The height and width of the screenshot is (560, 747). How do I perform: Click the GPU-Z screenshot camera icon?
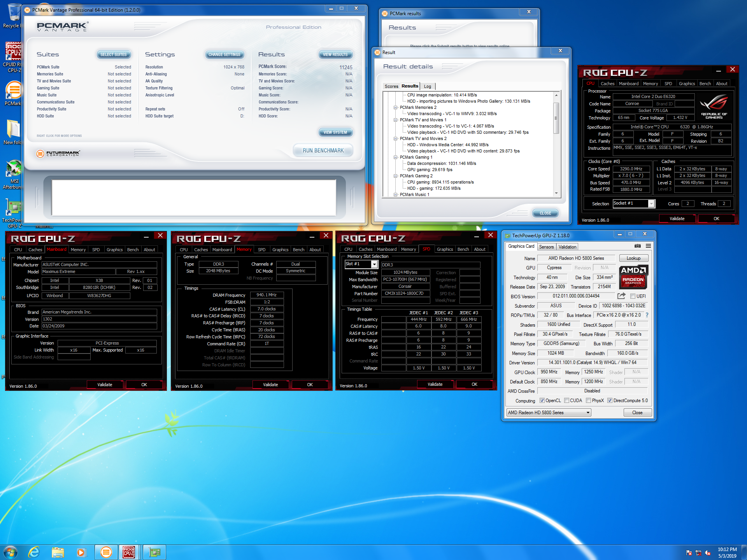tap(637, 246)
